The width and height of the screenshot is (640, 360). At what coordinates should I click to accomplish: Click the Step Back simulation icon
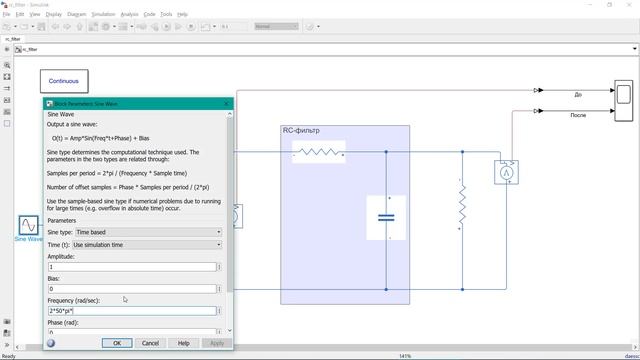[154, 27]
